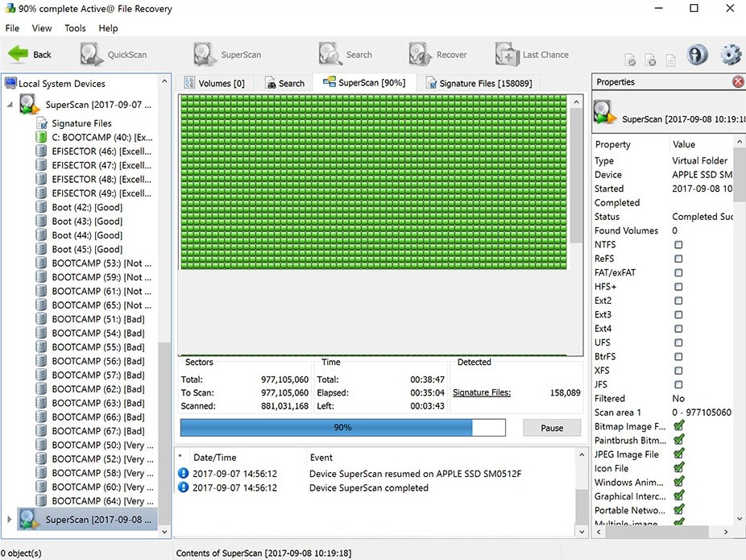This screenshot has width=746, height=560.
Task: Open the View menu
Action: (42, 28)
